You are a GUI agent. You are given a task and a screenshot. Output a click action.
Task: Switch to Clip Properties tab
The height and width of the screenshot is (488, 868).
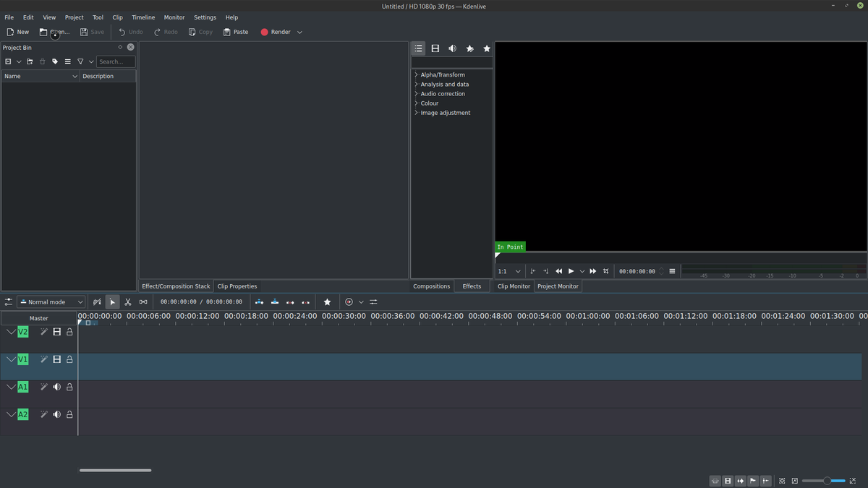pos(237,286)
